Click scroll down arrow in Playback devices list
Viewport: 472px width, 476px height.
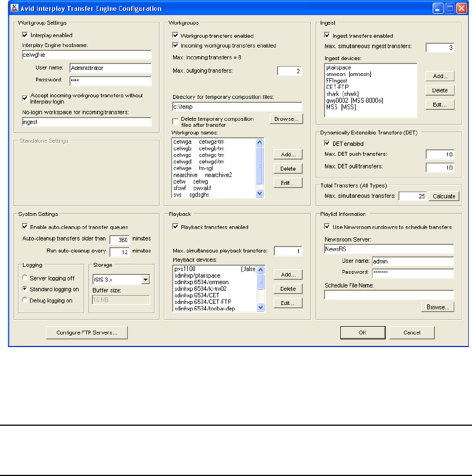click(x=261, y=308)
